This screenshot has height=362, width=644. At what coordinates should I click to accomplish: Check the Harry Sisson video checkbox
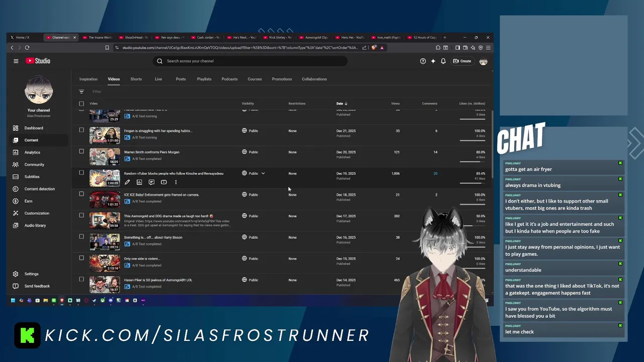click(x=82, y=236)
